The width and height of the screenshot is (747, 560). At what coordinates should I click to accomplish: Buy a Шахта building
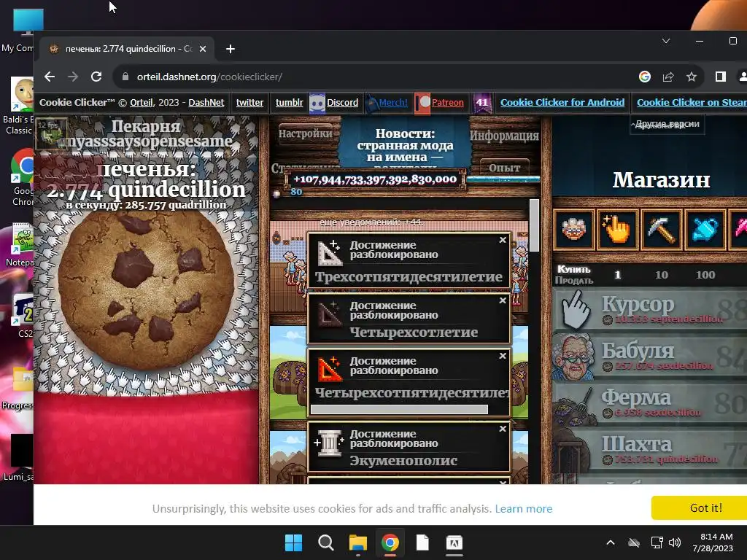tap(649, 451)
